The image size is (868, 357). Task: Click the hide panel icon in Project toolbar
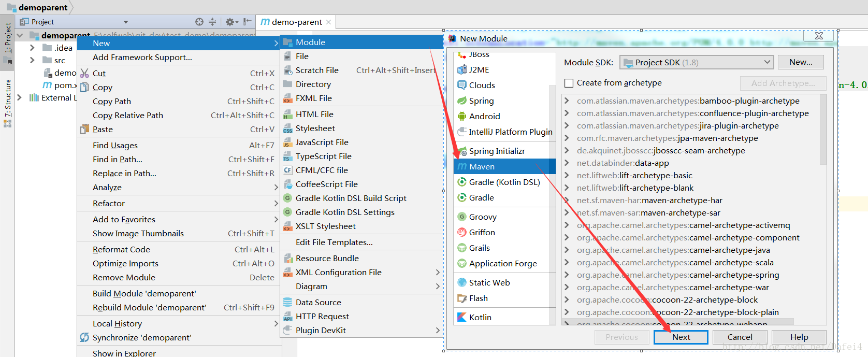click(x=248, y=22)
